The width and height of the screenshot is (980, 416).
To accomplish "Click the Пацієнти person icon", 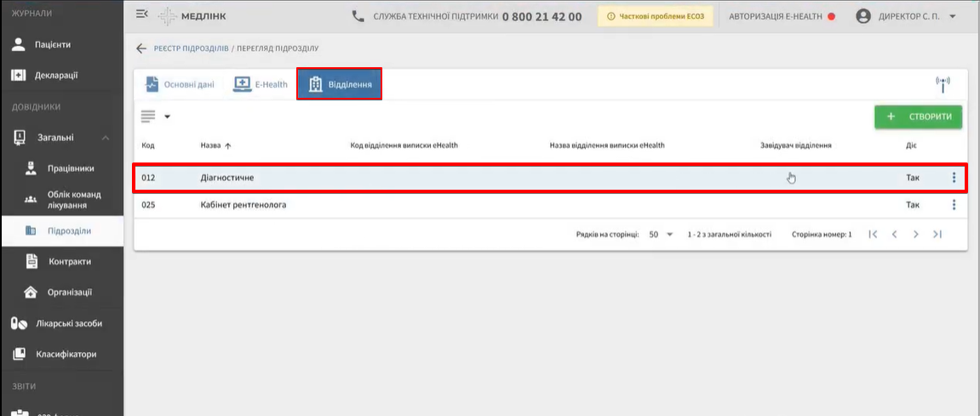I will (x=19, y=44).
